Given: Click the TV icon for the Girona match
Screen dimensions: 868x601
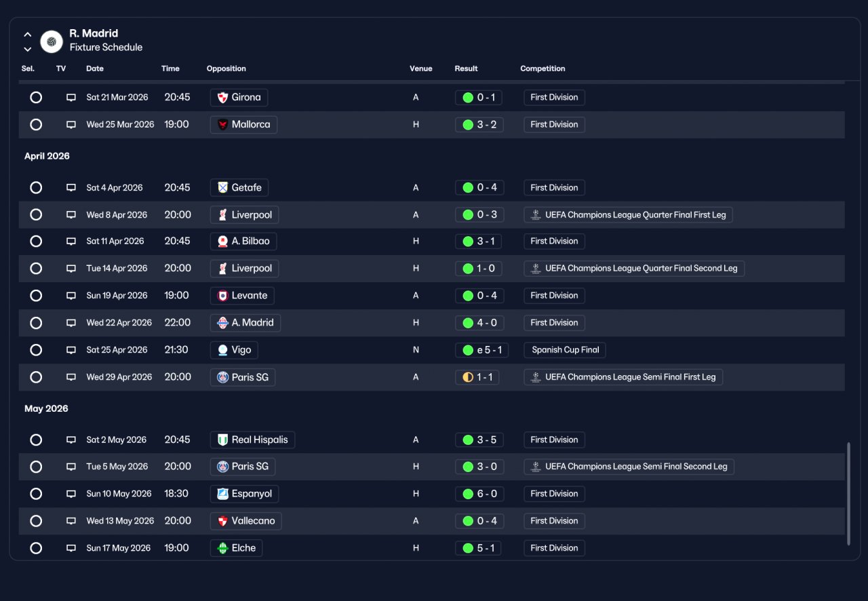Looking at the screenshot, I should (71, 98).
